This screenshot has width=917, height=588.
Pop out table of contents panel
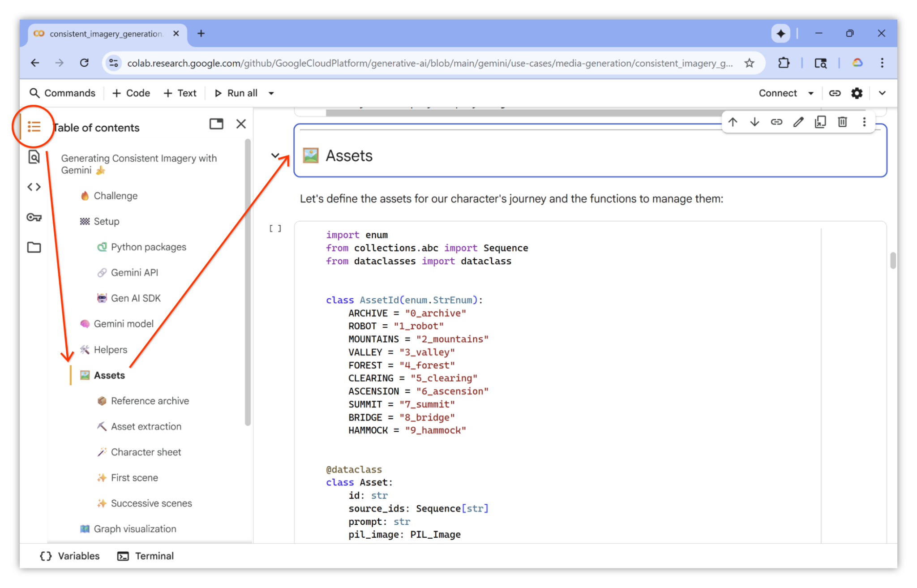[x=216, y=124]
